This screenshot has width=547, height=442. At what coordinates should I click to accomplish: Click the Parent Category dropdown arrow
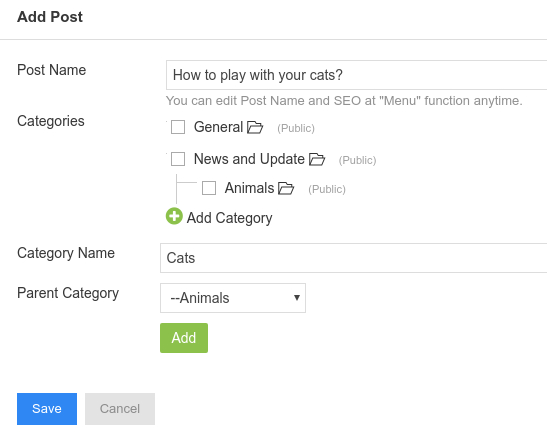297,298
